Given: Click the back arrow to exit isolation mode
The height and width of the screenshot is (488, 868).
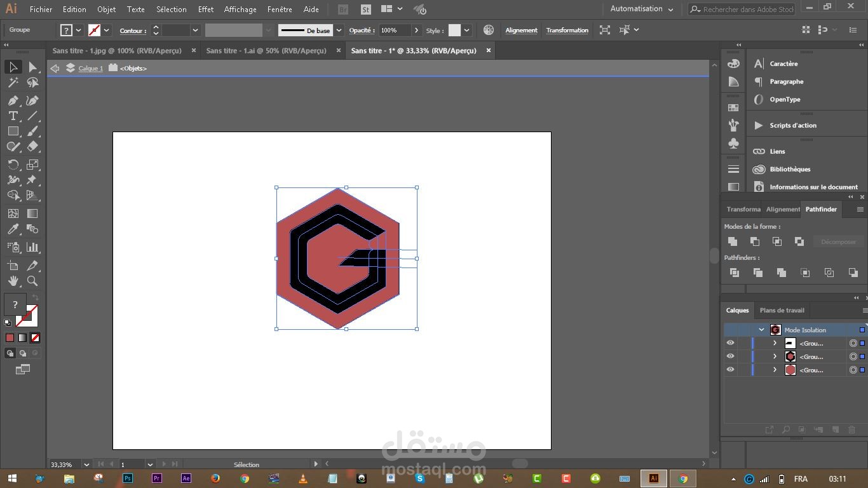Looking at the screenshot, I should click(55, 68).
